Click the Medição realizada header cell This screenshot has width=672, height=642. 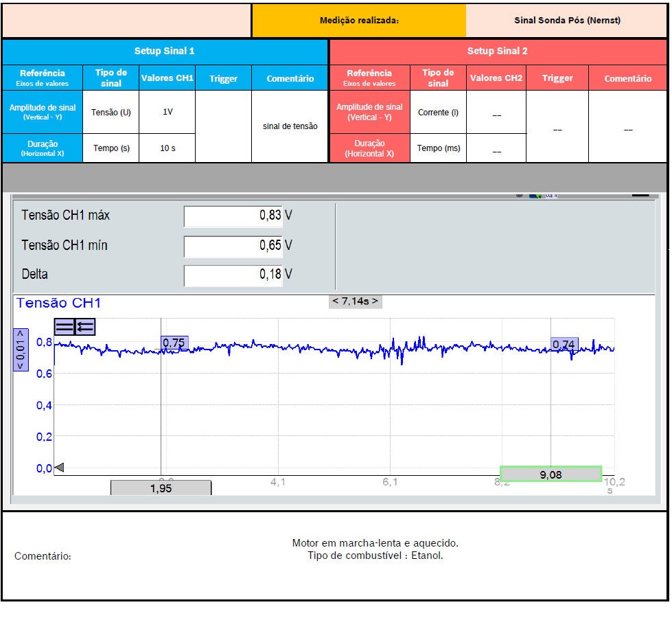pos(359,21)
